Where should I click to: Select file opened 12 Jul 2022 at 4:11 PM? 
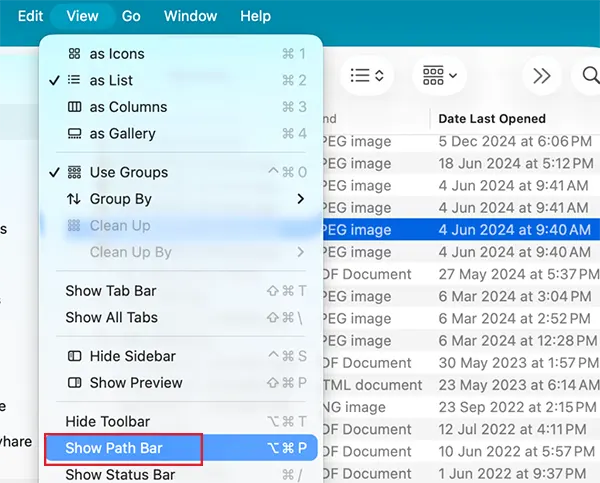[x=461, y=429]
